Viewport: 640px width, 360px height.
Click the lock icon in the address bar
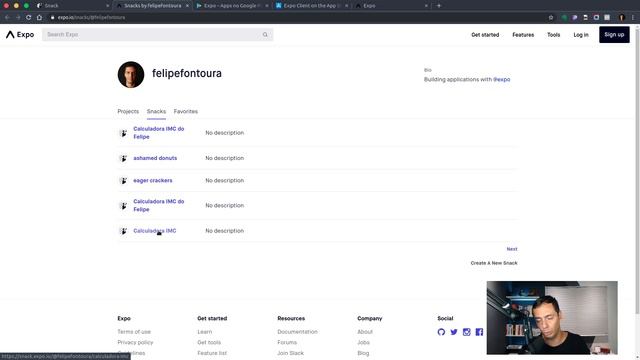(52, 18)
